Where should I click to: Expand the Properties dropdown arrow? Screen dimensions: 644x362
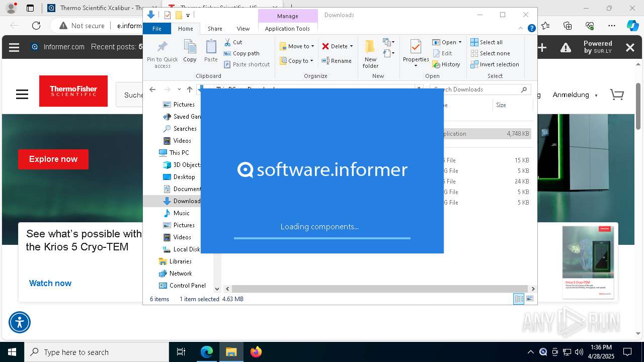coord(416,66)
